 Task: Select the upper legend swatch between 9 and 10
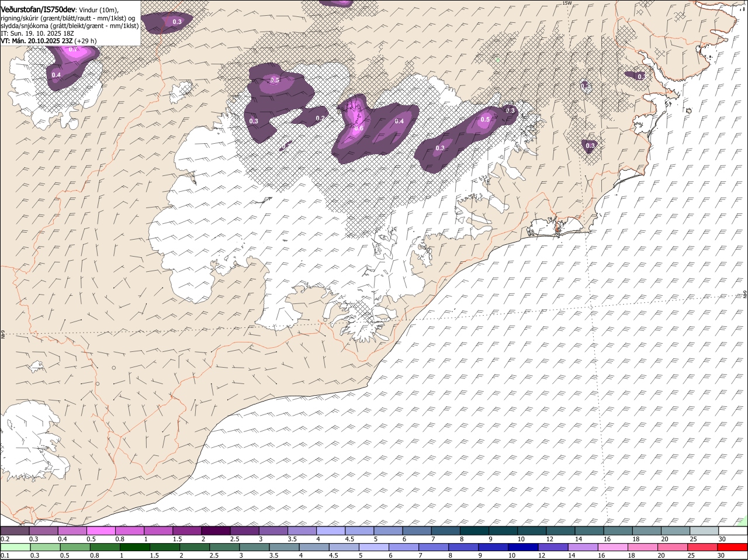pyautogui.click(x=503, y=531)
